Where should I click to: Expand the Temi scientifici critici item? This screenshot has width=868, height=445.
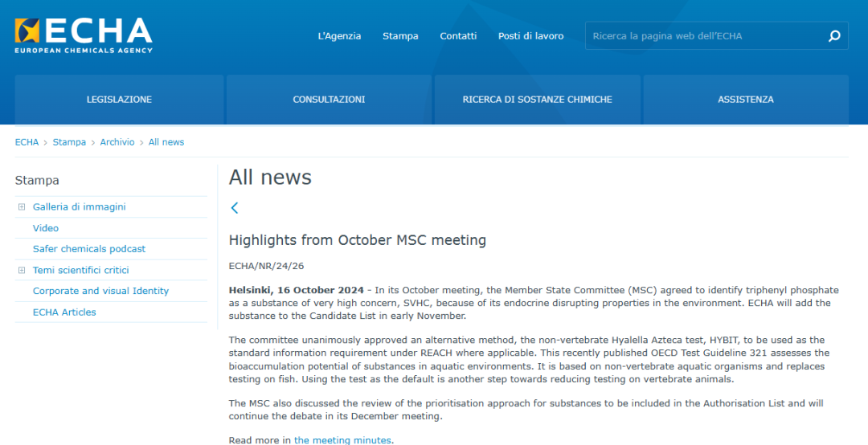coord(22,271)
